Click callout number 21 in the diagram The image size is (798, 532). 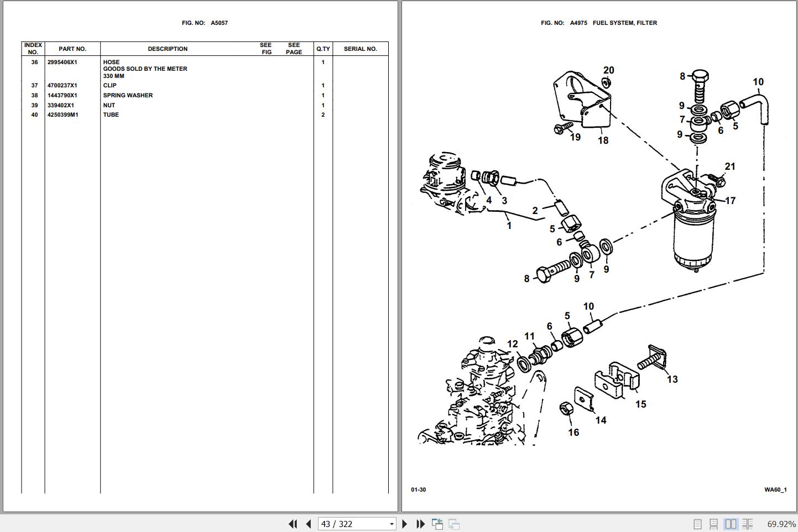click(x=730, y=166)
